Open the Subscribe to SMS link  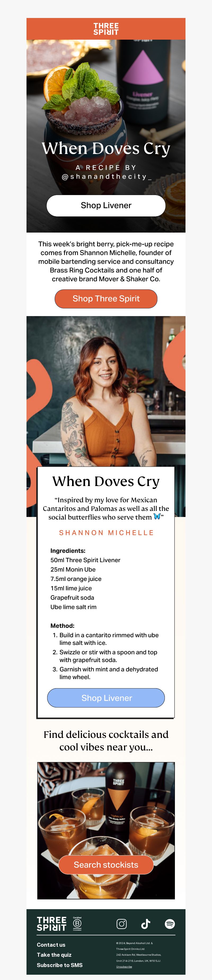(59, 965)
